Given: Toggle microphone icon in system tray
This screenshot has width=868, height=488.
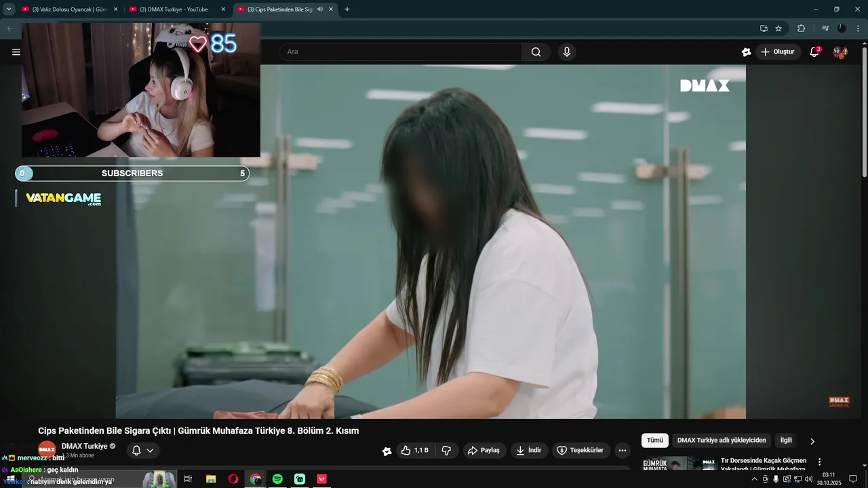Looking at the screenshot, I should (x=776, y=479).
